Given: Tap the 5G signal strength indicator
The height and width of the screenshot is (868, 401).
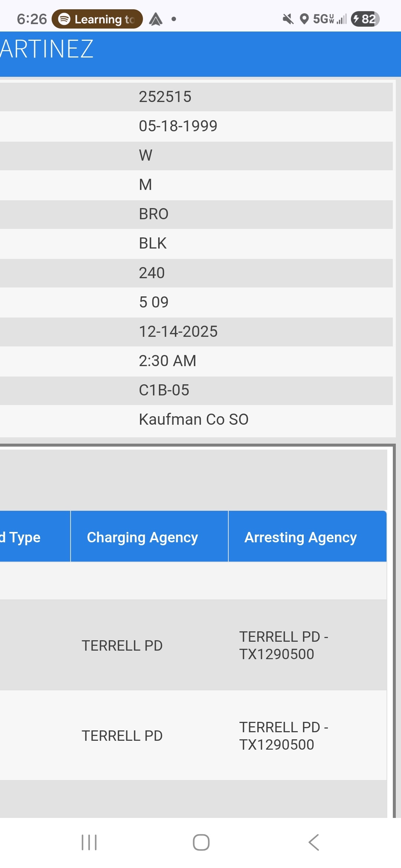Looking at the screenshot, I should tap(330, 19).
